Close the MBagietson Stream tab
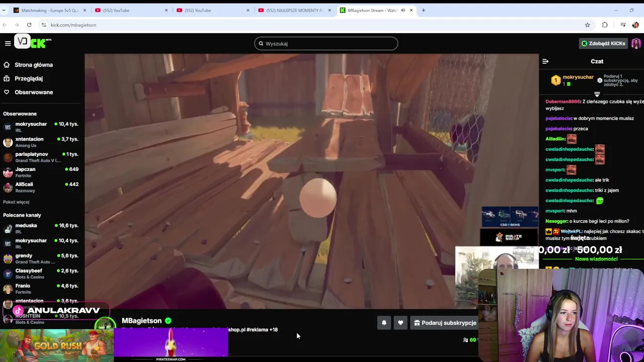This screenshot has width=644, height=362. tap(411, 10)
